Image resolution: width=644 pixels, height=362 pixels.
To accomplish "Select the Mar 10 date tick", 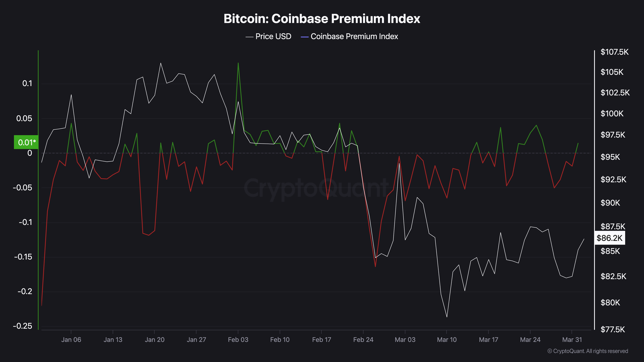I will (x=447, y=340).
